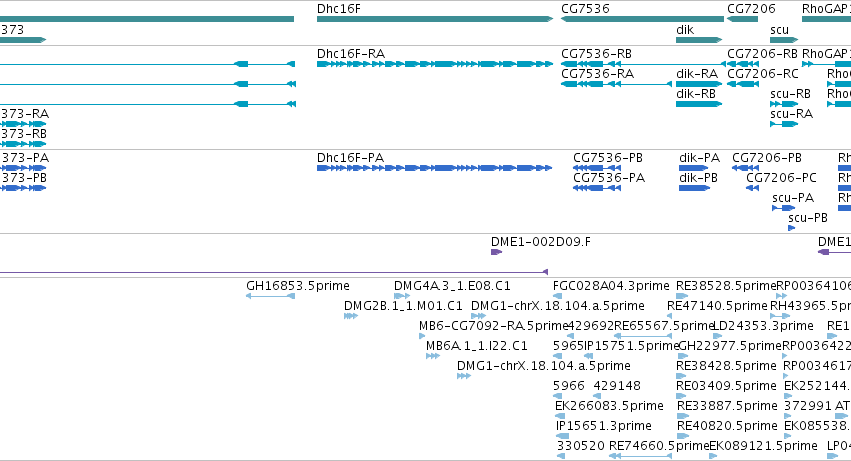Open the CG7206-PC protein label

[x=782, y=178]
